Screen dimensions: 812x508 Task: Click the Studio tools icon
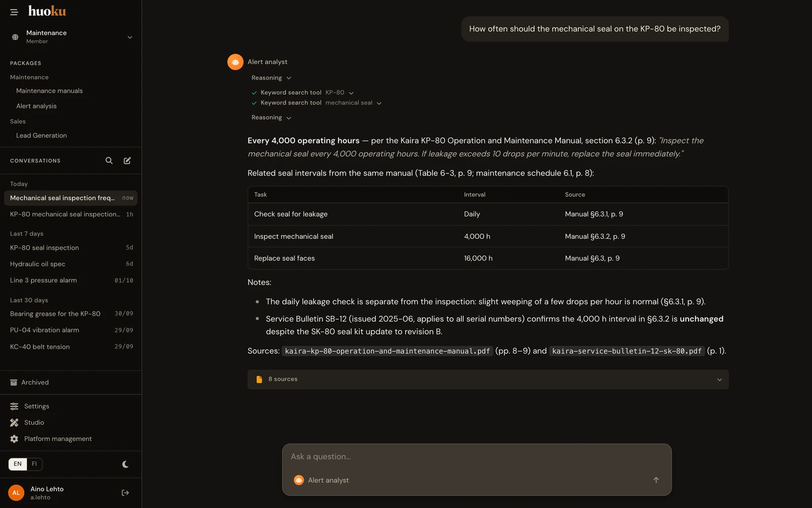(14, 423)
